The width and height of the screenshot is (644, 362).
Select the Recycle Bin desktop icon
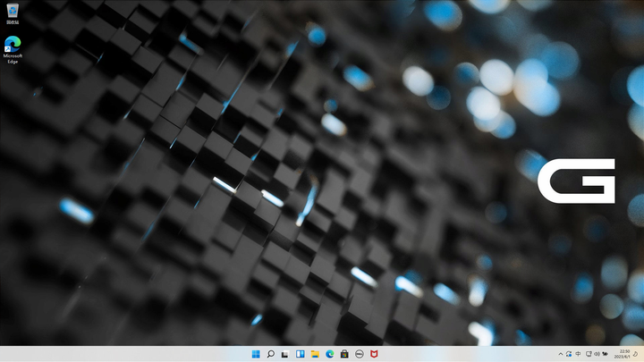pyautogui.click(x=13, y=13)
